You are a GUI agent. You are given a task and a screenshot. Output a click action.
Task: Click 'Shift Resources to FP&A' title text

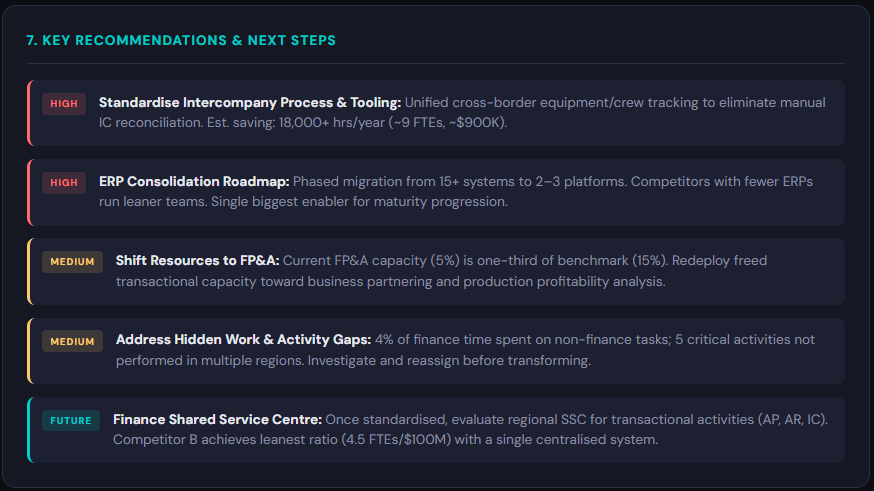click(197, 261)
